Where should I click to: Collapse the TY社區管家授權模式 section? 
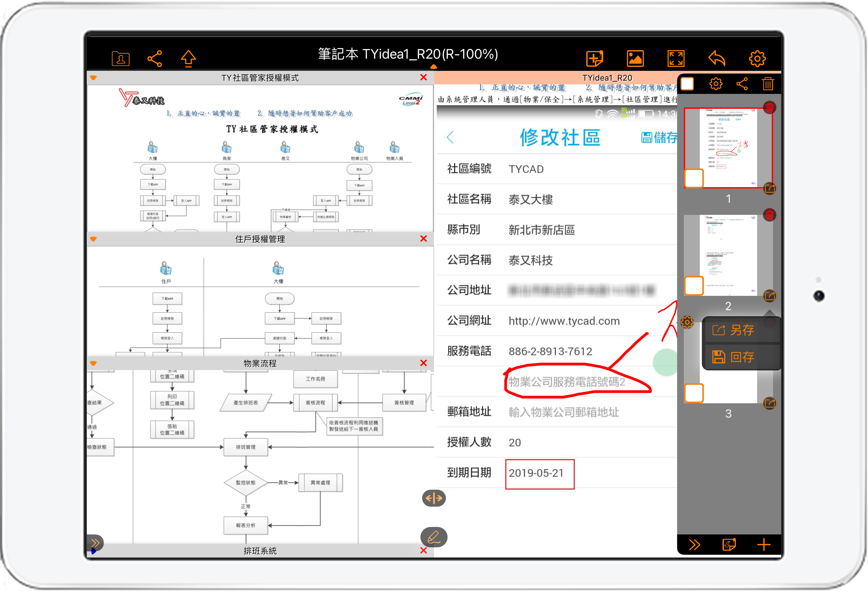coord(93,78)
